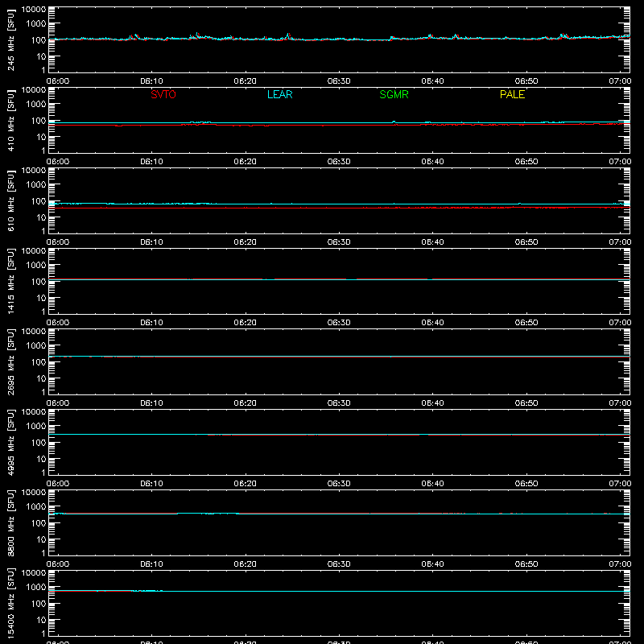
Task: Click the 06:50 tick label under 610 MHz plot
Action: pos(526,242)
